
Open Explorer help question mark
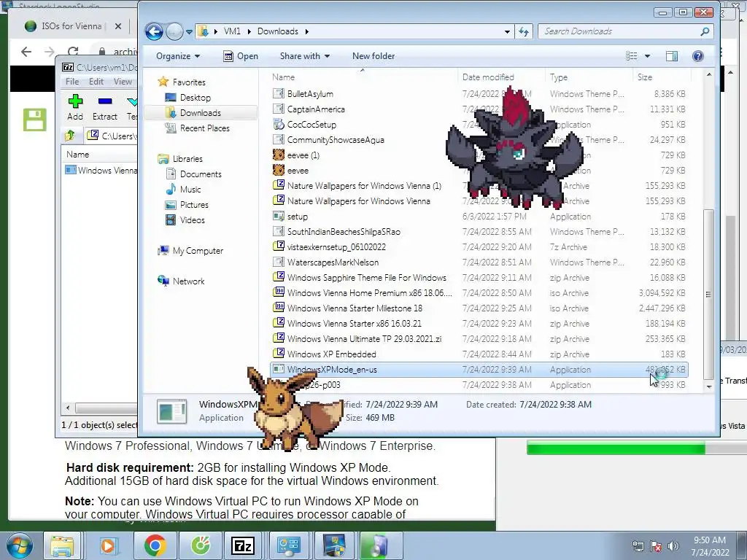(697, 56)
